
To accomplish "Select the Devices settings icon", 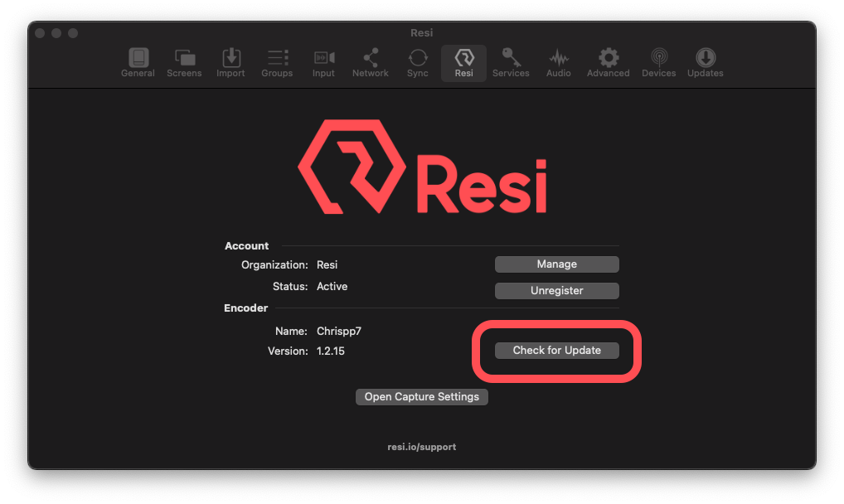I will point(658,62).
